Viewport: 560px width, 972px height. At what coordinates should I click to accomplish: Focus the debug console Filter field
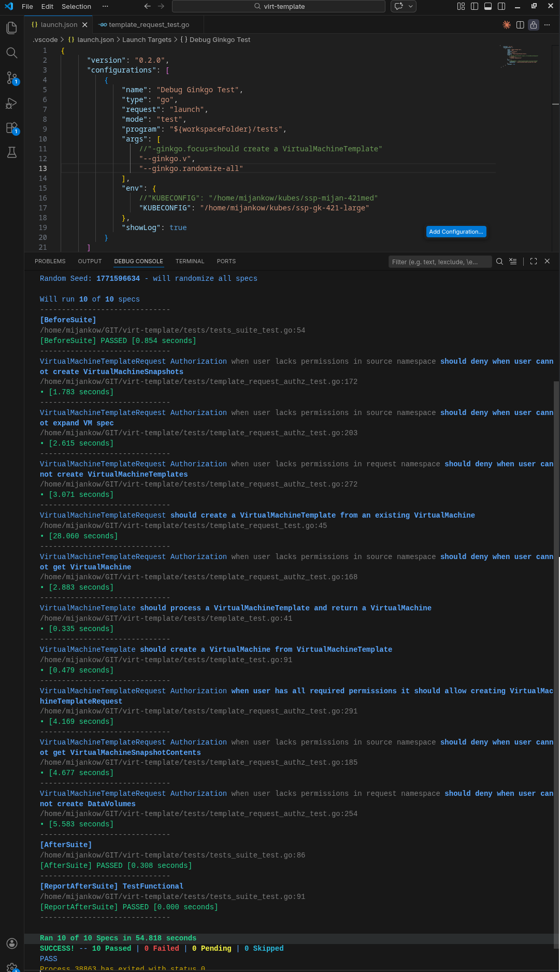[440, 262]
